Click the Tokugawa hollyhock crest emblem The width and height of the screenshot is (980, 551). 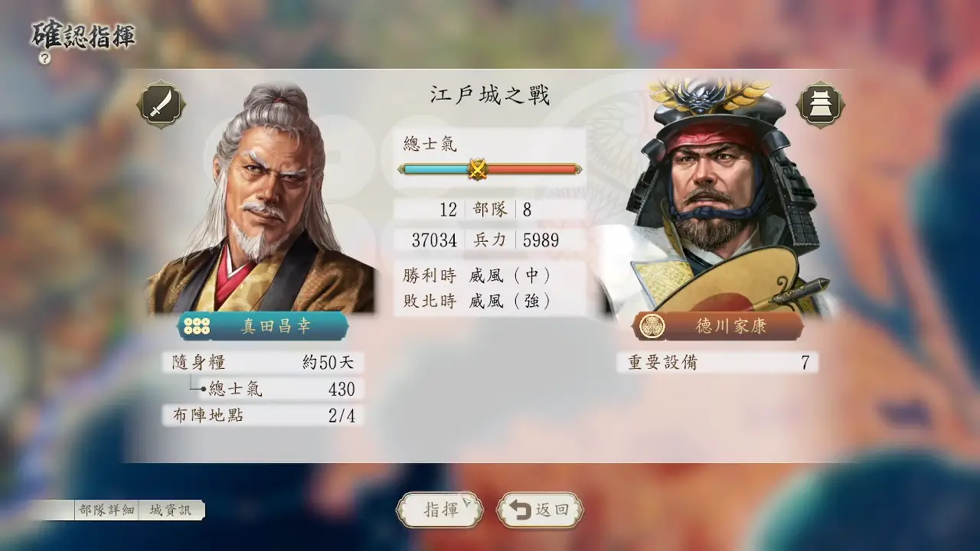[x=653, y=327]
